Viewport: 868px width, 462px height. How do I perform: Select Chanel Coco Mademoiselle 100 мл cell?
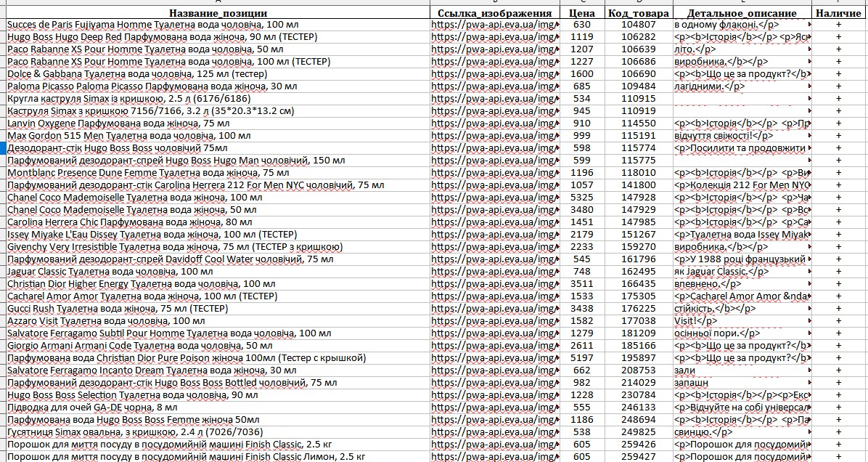point(218,198)
